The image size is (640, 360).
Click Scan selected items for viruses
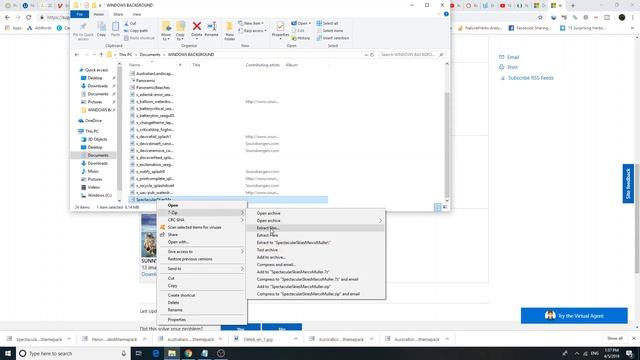[x=202, y=227]
